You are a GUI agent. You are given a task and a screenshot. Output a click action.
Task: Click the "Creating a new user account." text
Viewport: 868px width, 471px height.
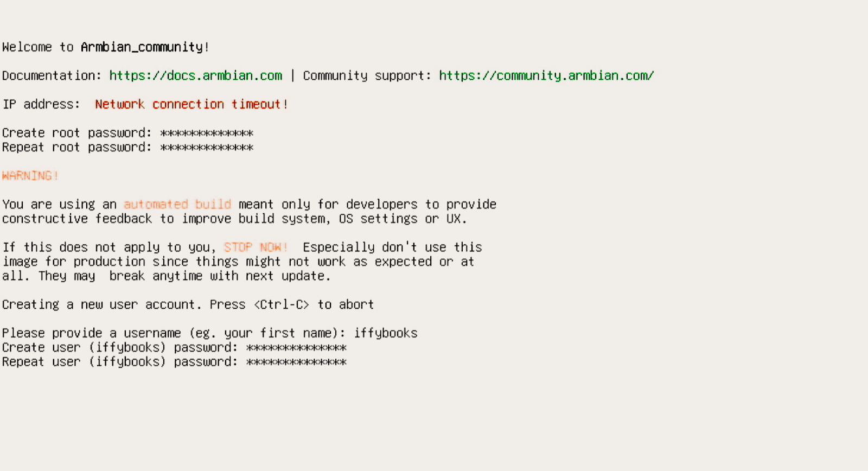coord(101,304)
